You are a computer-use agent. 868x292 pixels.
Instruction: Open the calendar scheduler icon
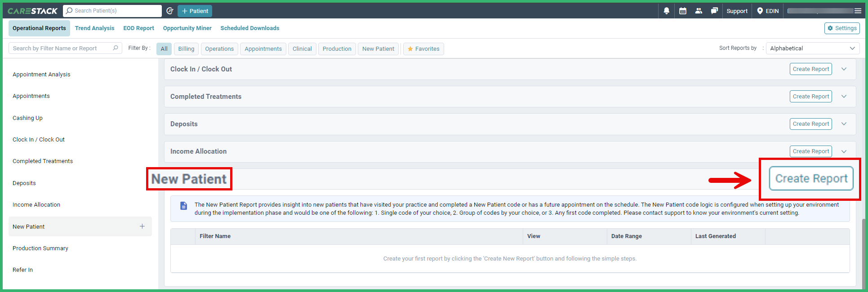683,11
